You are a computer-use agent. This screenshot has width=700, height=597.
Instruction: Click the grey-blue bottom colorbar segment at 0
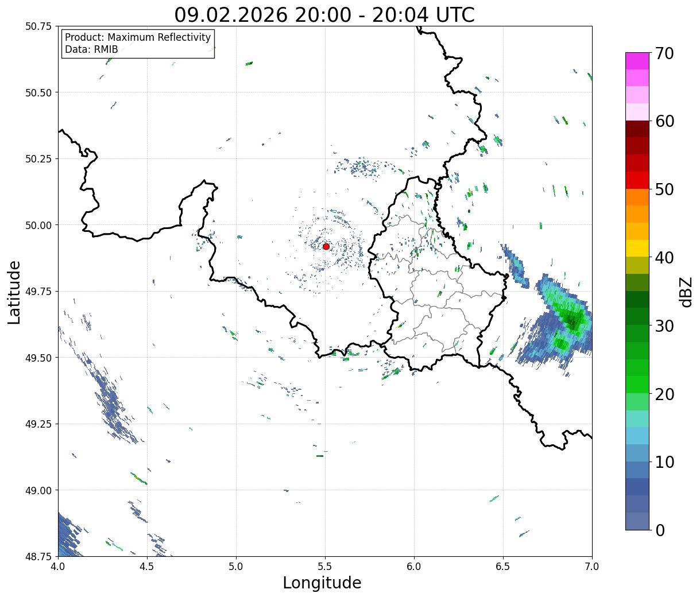637,521
